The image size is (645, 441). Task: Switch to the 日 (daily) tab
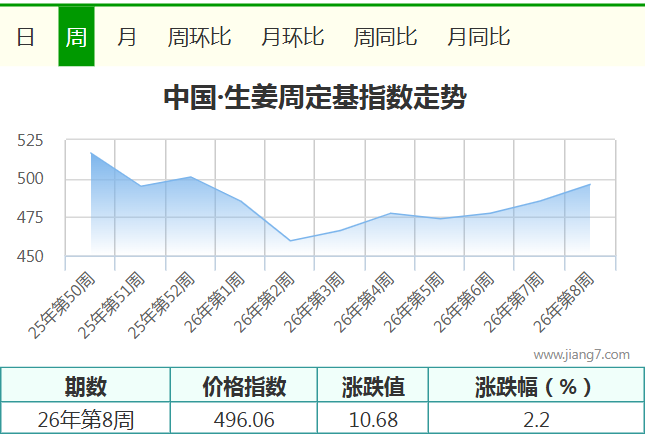click(x=26, y=37)
